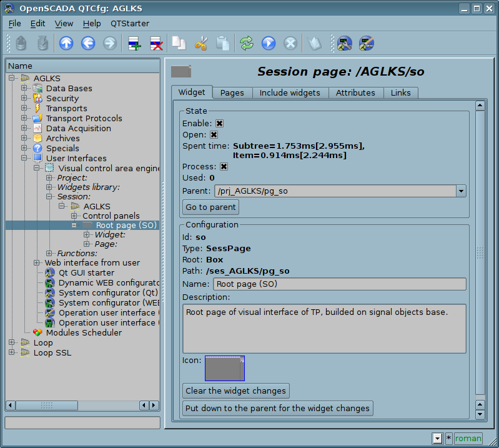Toggle the Open checkbox
This screenshot has height=448, width=499.
tap(214, 135)
